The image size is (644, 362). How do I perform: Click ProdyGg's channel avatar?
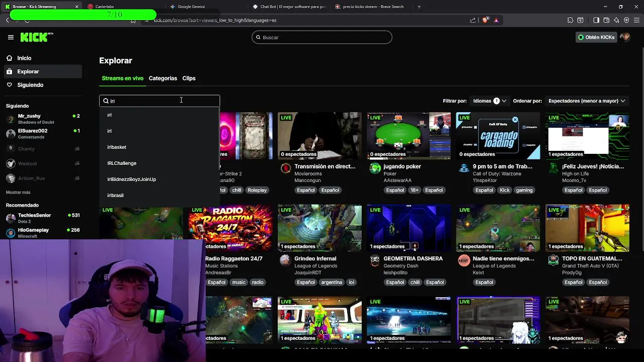click(x=553, y=260)
